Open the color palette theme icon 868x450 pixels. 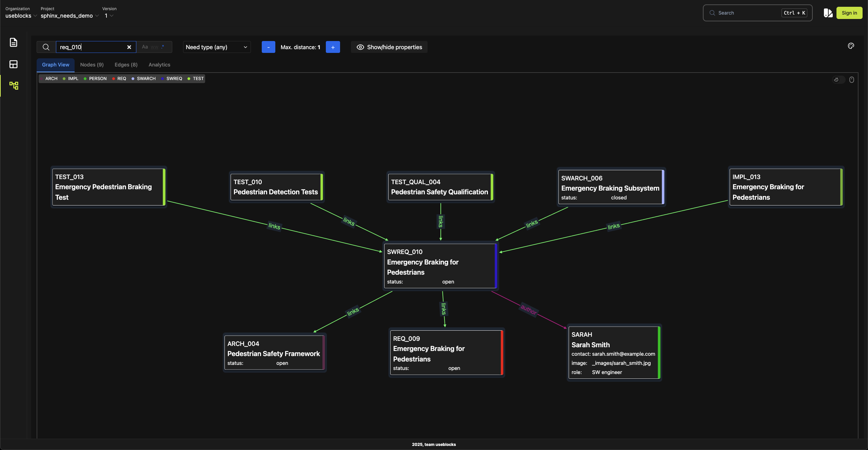tap(851, 46)
